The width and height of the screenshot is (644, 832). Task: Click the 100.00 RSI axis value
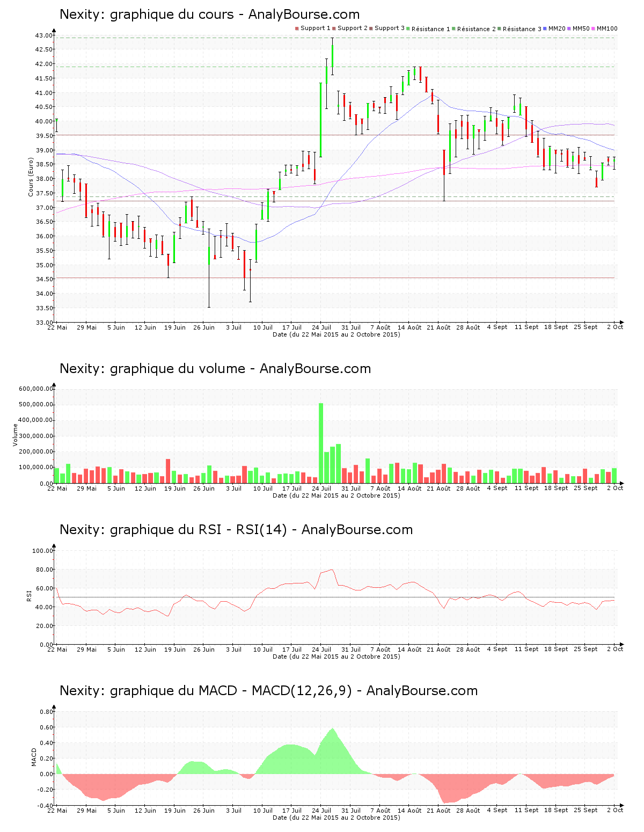42,551
